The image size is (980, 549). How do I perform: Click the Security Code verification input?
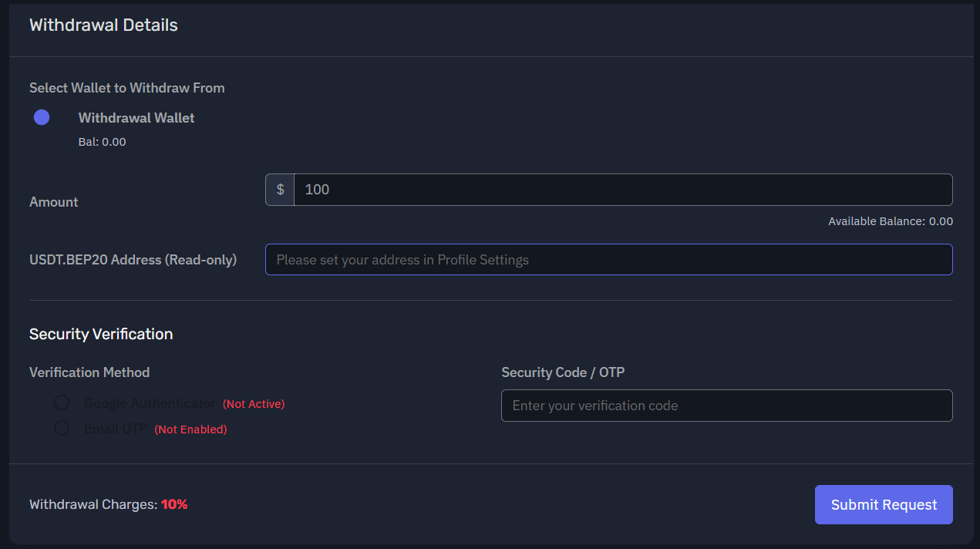[726, 406]
